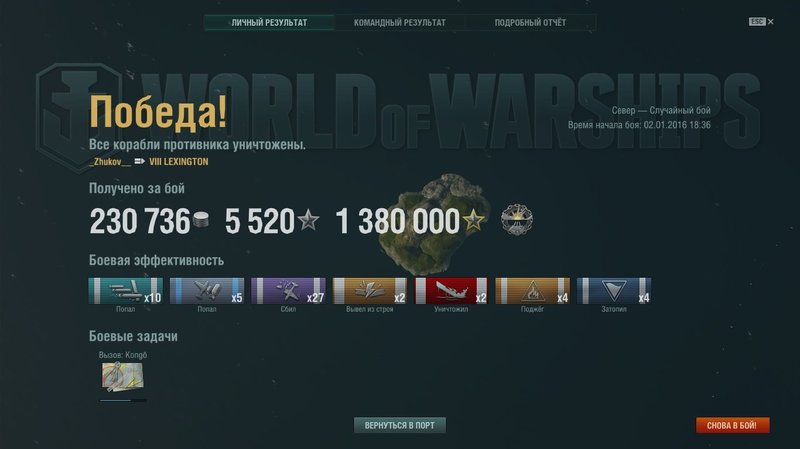Click the purple aircraft shot down ribbon x27
This screenshot has height=449, width=800.
(288, 291)
